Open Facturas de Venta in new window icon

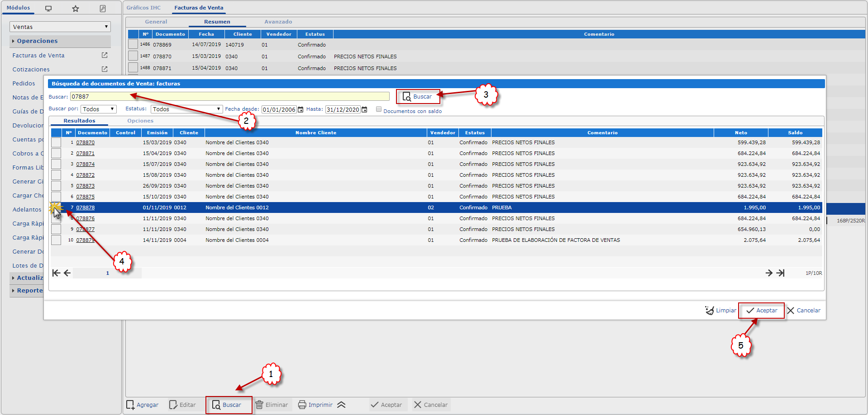click(x=105, y=55)
